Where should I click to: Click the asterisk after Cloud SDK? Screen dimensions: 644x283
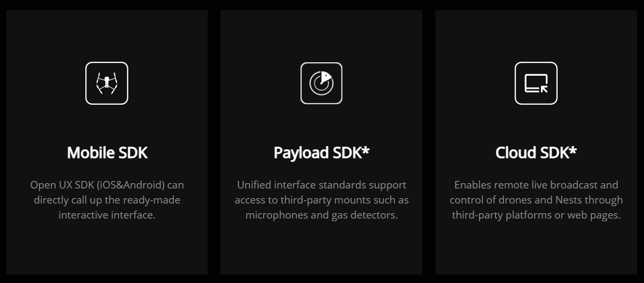tap(573, 150)
